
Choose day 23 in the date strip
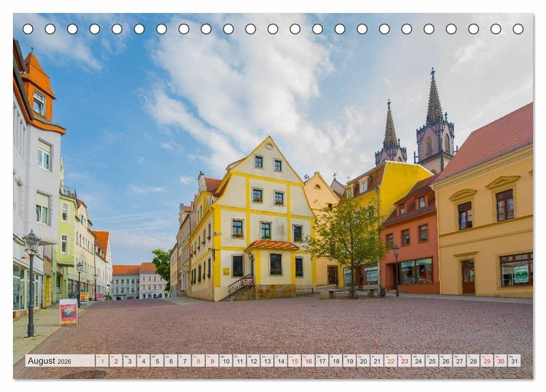pos(404,361)
